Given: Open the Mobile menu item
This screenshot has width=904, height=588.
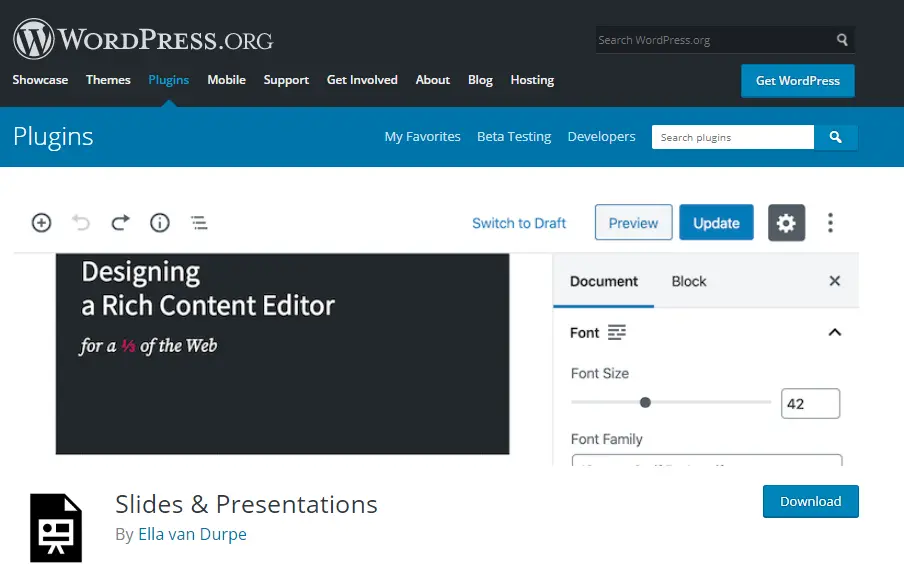Looking at the screenshot, I should point(227,80).
